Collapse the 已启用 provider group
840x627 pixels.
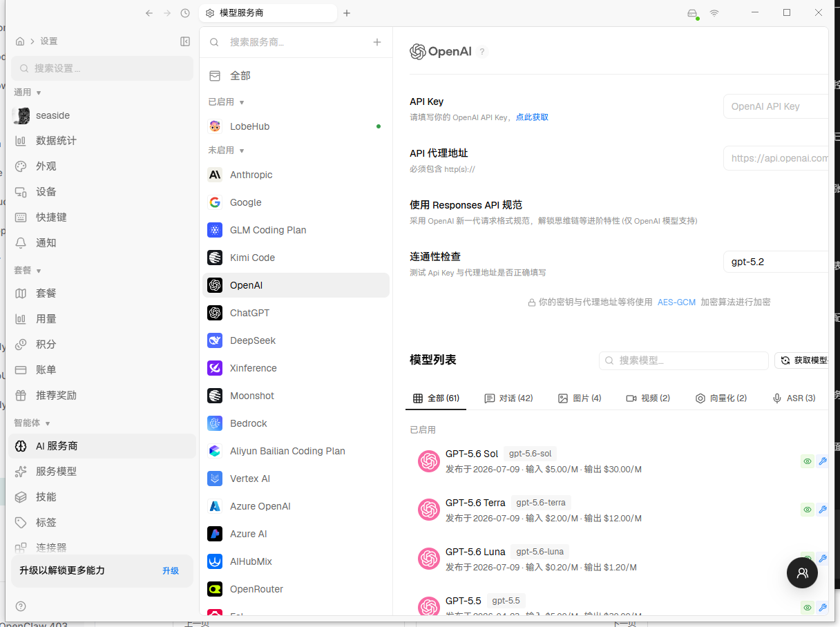point(227,102)
